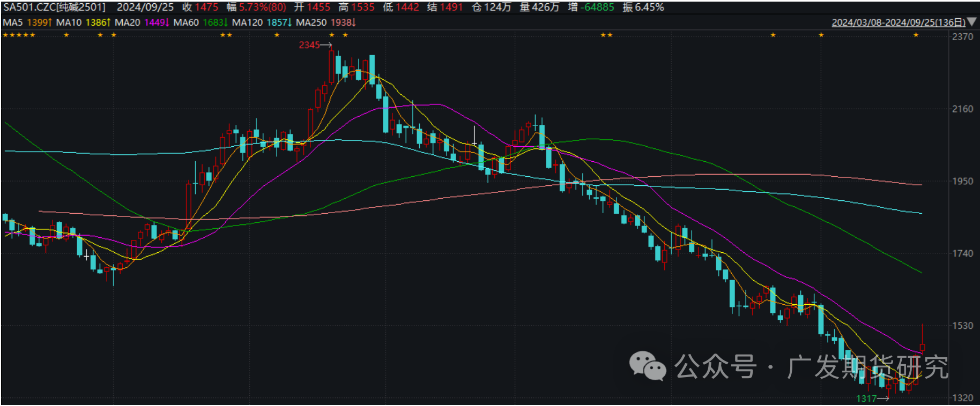Screen dimensions: 980x406
Task: Click the high price 高 1535
Action: coord(357,7)
